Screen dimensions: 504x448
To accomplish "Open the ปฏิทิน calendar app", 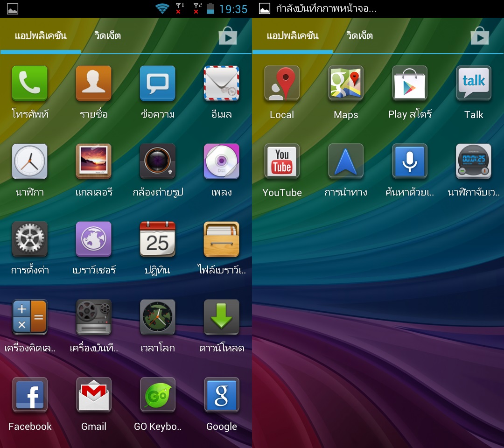I will (x=158, y=239).
